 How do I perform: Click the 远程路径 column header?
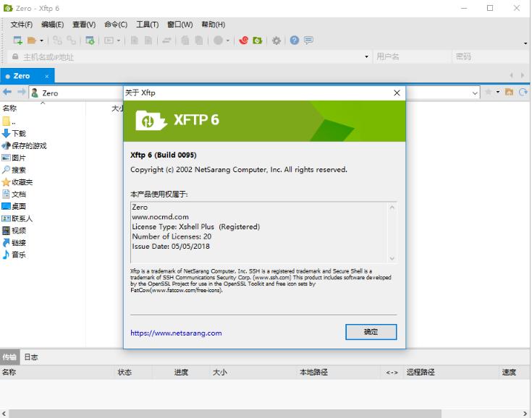click(421, 372)
